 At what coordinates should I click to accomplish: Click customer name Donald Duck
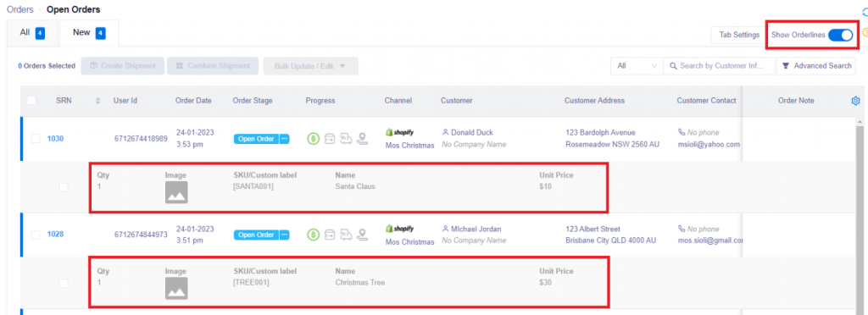472,133
